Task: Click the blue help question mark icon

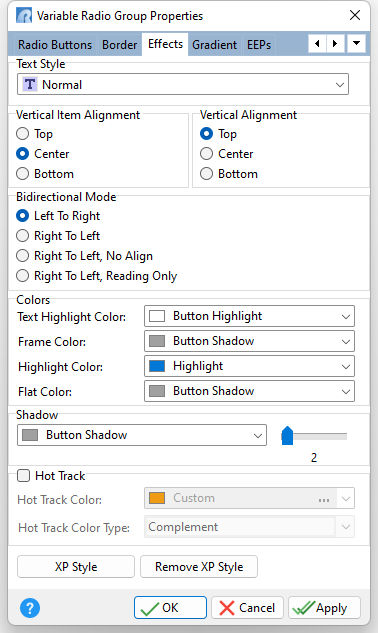Action: tap(30, 608)
